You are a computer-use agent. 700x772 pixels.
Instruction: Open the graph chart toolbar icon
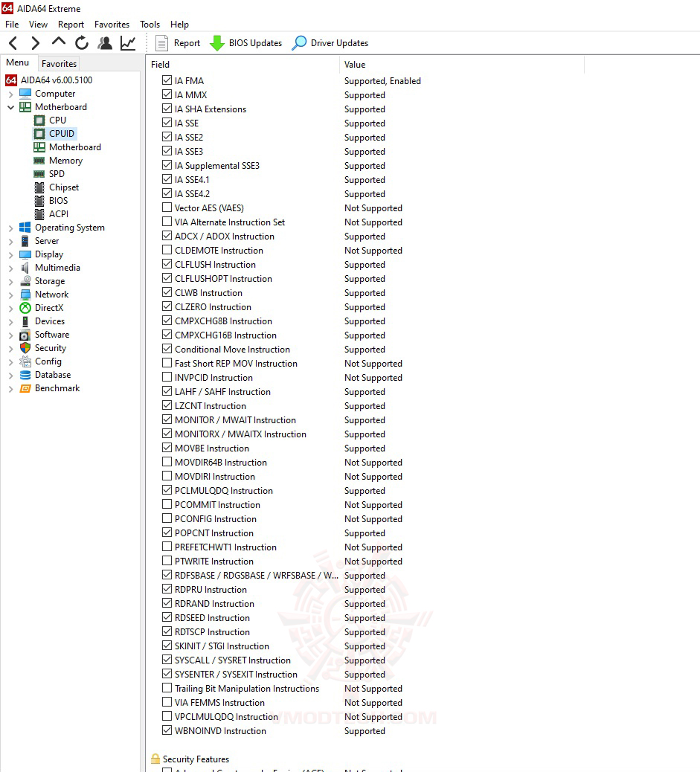click(x=128, y=43)
